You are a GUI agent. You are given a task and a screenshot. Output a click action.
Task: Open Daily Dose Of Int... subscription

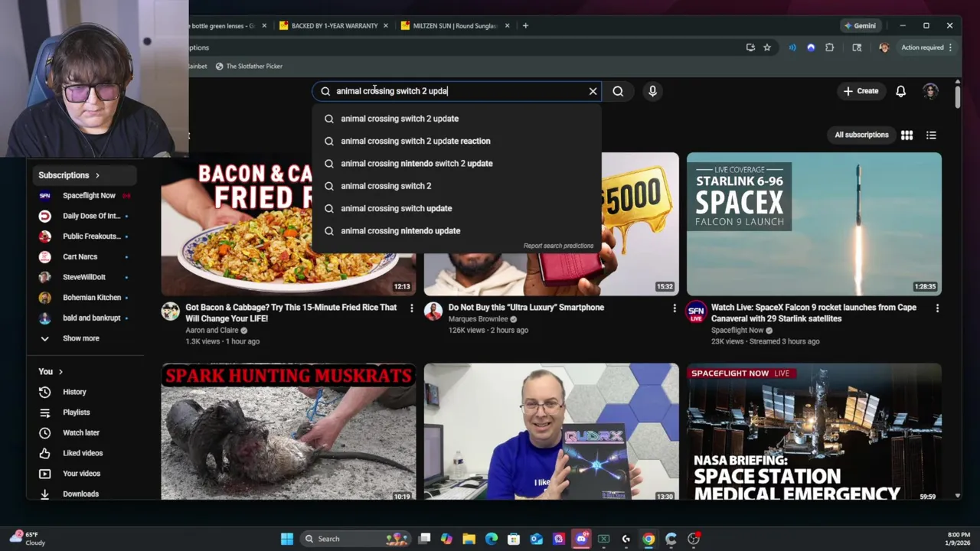coord(84,216)
